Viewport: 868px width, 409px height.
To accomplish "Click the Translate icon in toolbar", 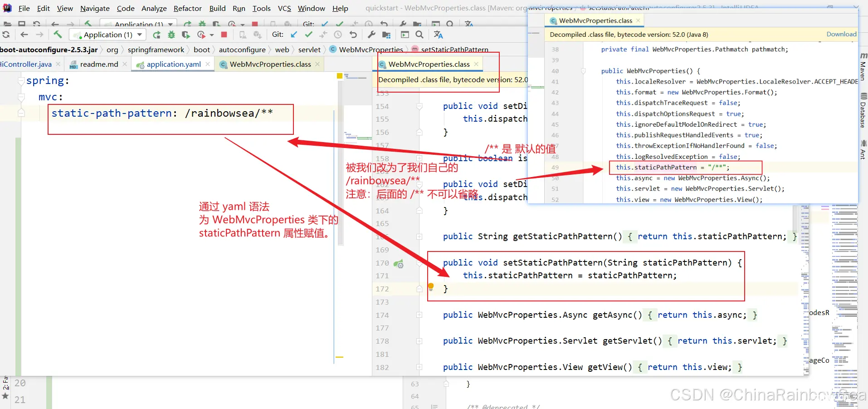I will coord(438,34).
